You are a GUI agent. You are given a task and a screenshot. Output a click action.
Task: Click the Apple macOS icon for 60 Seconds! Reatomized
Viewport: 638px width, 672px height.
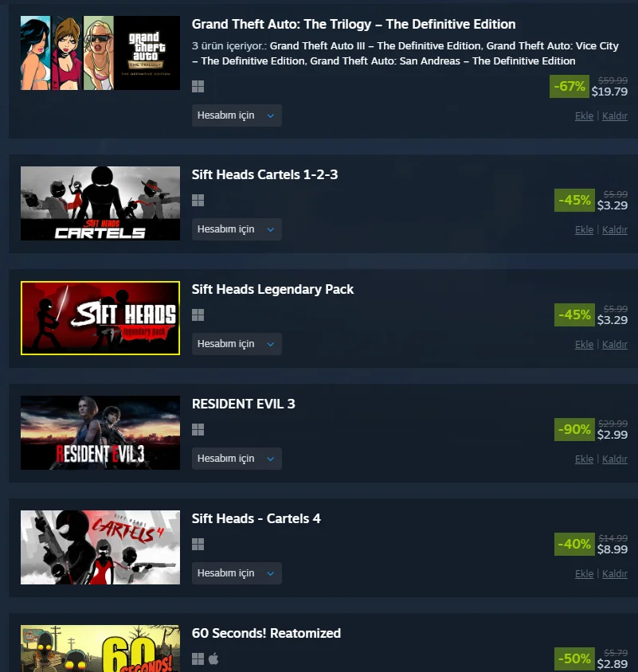(x=213, y=658)
